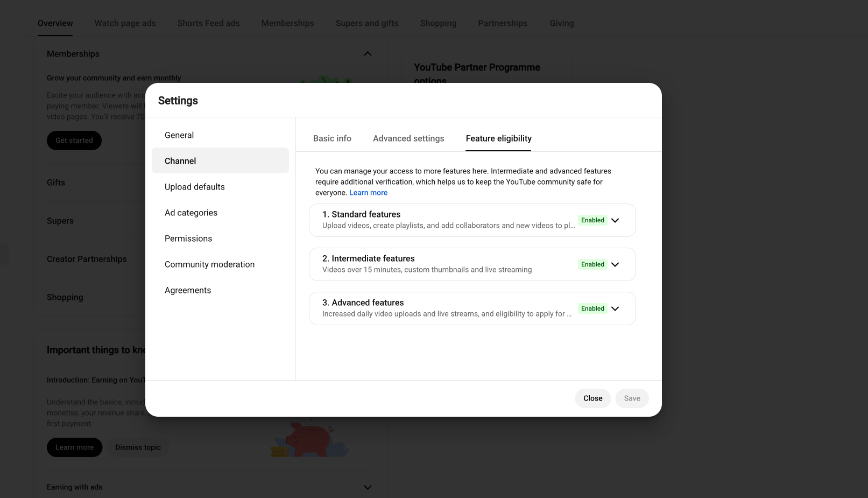Expand the Standard features section chevron
868x498 pixels.
[615, 220]
